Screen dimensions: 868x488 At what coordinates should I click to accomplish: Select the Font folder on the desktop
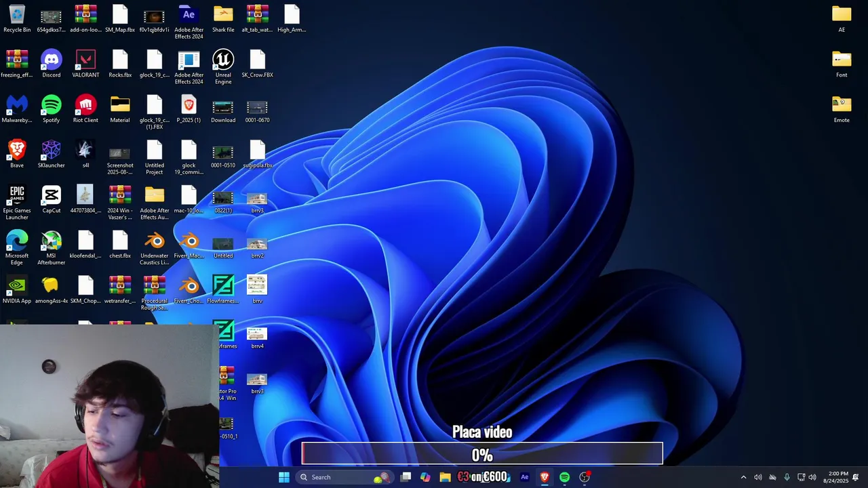[842, 64]
